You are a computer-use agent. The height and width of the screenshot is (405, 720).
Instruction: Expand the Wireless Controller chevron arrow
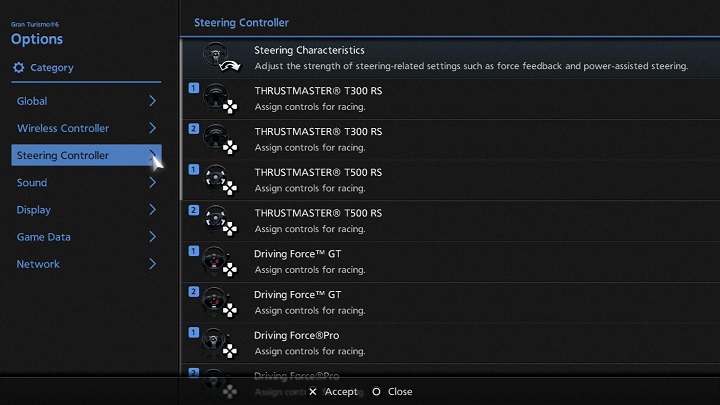[152, 128]
